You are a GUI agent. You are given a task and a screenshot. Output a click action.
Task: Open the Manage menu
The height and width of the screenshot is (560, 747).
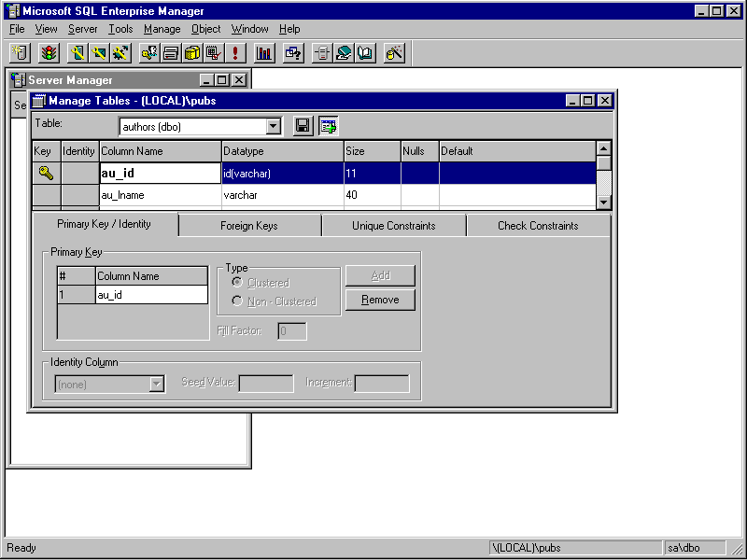click(162, 29)
